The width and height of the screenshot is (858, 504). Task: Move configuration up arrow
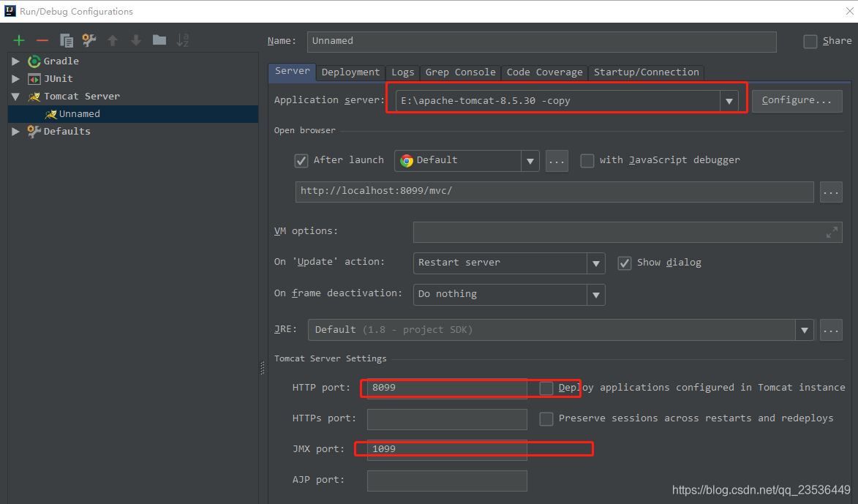click(113, 40)
